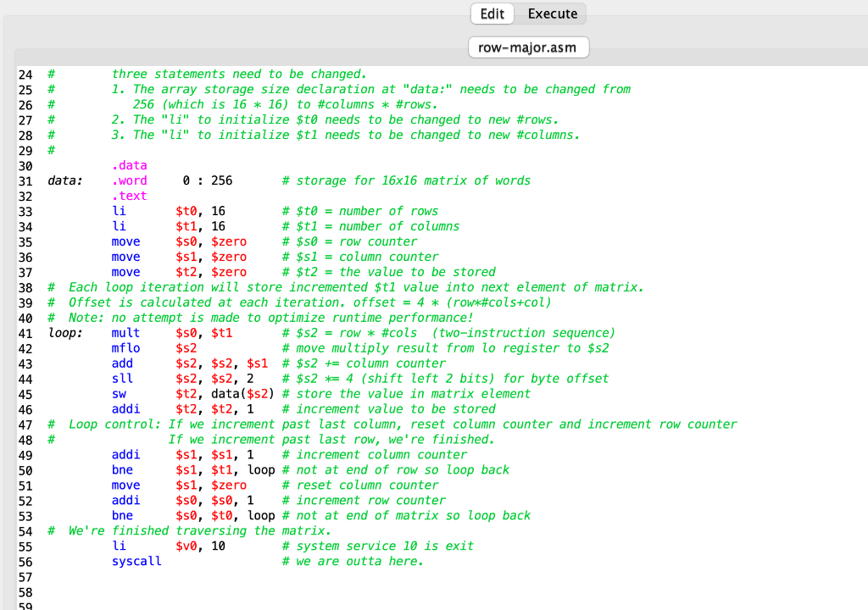Click line number 24 in the gutter
Screen dimensions: 868x610
pyautogui.click(x=25, y=74)
